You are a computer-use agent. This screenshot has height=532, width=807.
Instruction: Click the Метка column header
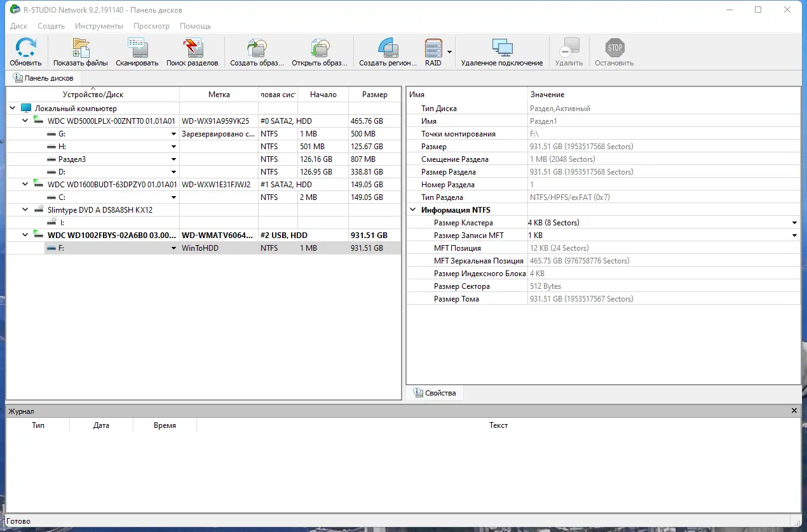click(x=219, y=95)
